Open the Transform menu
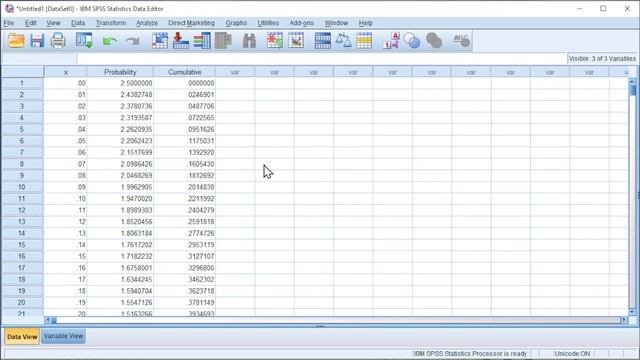 111,23
